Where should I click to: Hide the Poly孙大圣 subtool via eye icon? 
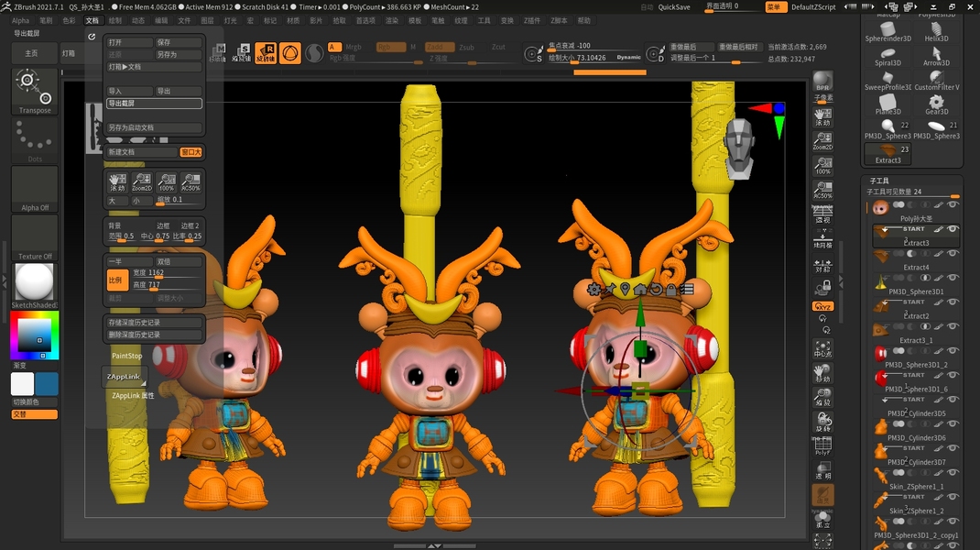[953, 204]
